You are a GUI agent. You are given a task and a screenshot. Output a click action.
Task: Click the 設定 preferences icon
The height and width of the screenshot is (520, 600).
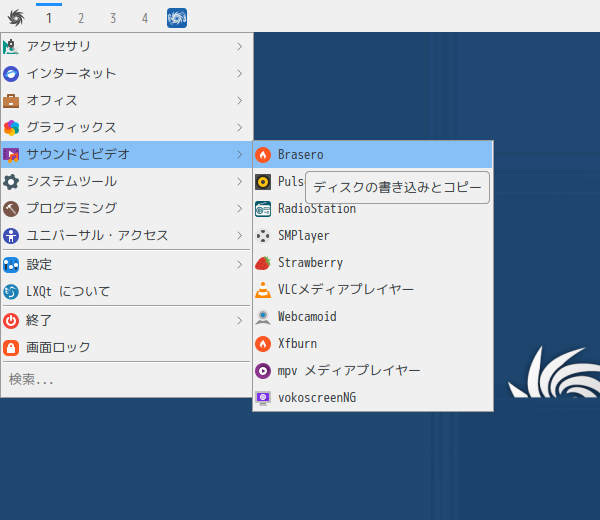11,264
